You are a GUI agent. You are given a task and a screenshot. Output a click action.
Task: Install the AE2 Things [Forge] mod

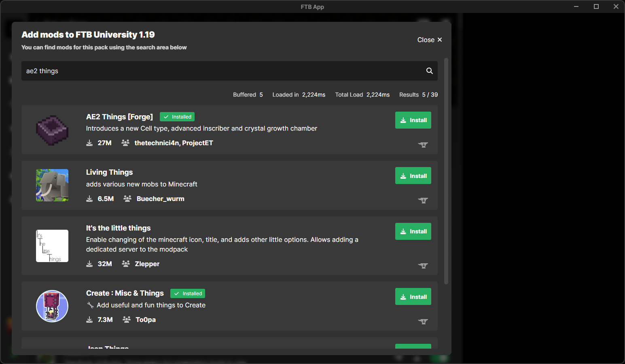(413, 120)
